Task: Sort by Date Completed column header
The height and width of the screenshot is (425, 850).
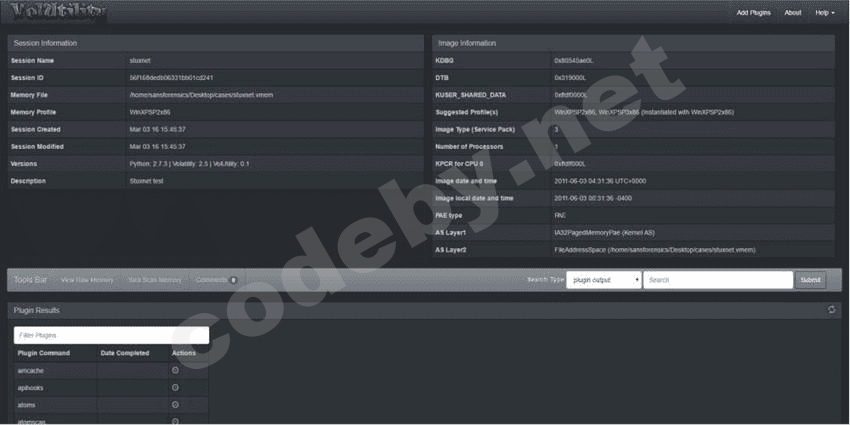Action: pos(125,353)
